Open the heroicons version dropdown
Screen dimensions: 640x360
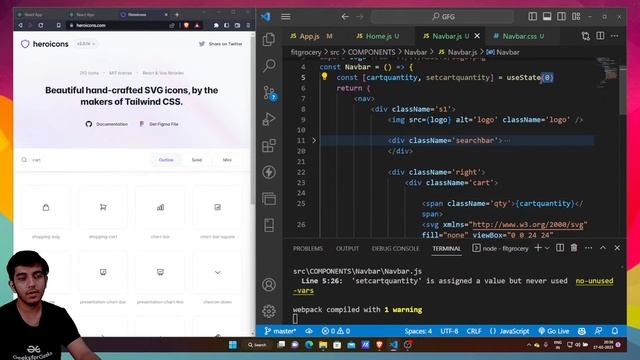pyautogui.click(x=86, y=44)
